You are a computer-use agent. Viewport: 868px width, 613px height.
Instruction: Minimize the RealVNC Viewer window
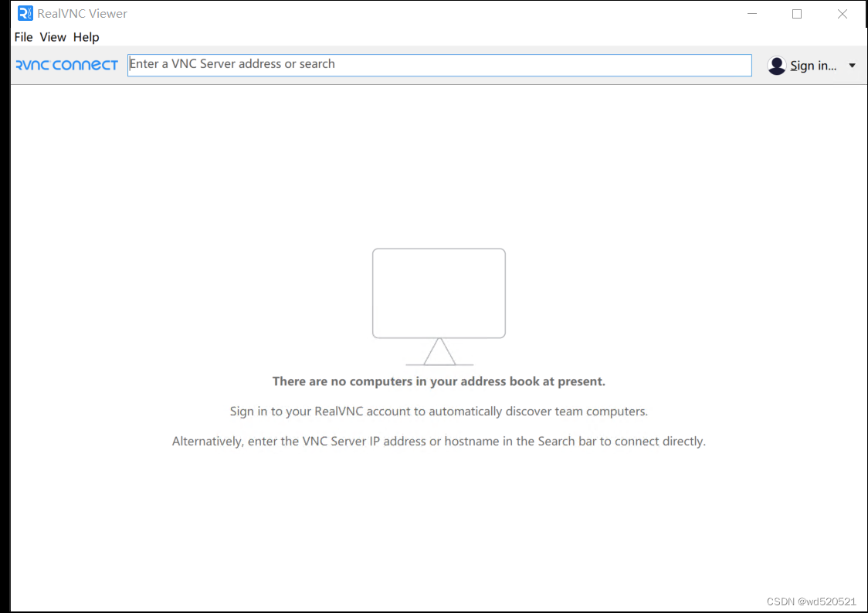752,13
